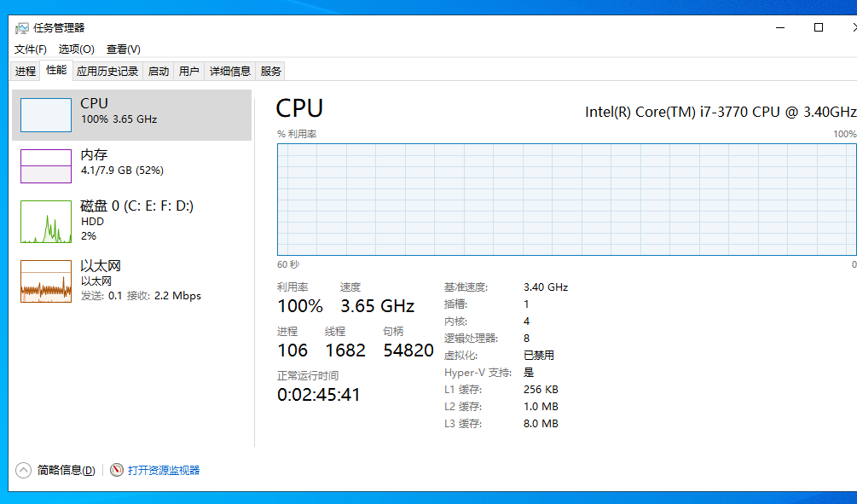
Task: Switch to the 进程 tab
Action: pyautogui.click(x=26, y=72)
